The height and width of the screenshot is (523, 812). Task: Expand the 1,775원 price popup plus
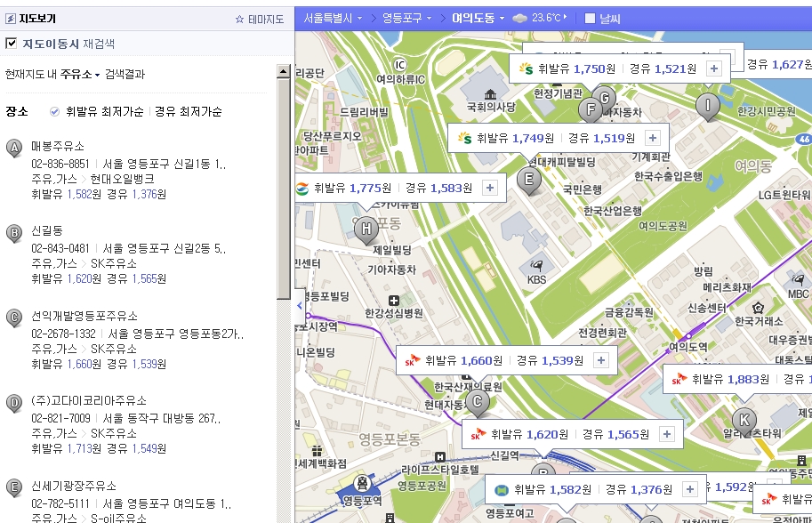point(490,188)
